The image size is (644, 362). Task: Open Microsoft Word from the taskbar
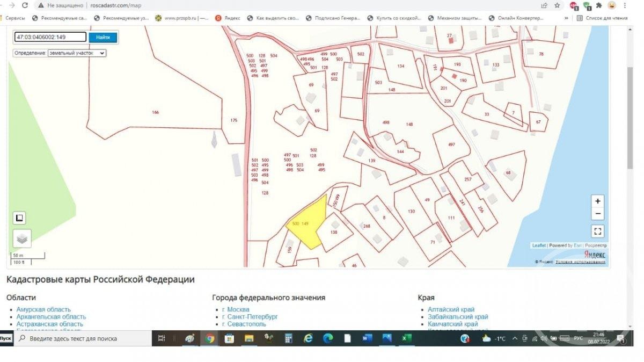coord(367,338)
